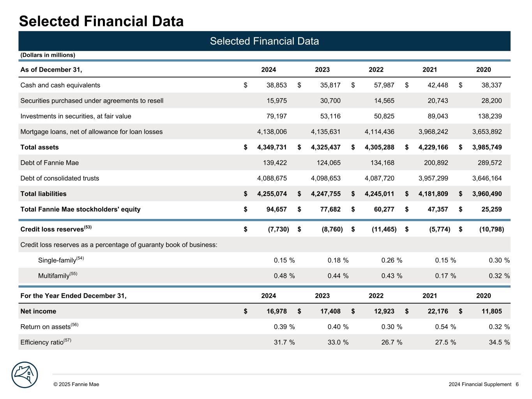The width and height of the screenshot is (532, 399).
Task: Select the page title Selected Financial Data
Action: tap(101, 21)
